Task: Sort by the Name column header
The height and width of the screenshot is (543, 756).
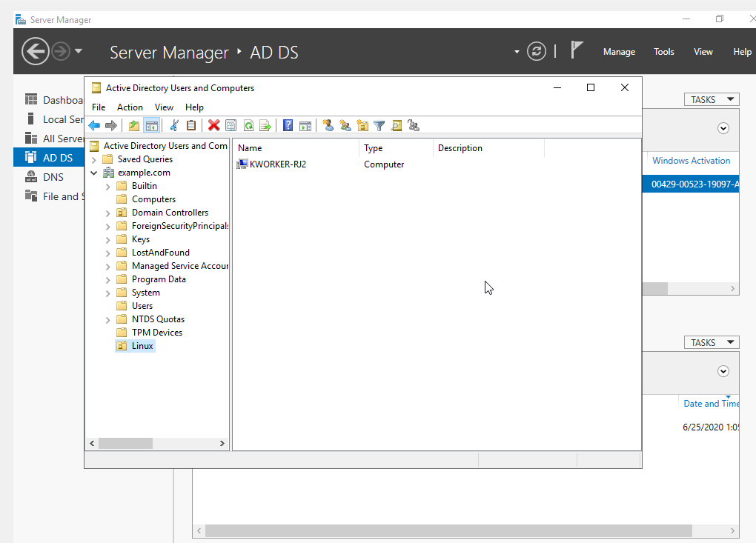Action: click(x=295, y=148)
